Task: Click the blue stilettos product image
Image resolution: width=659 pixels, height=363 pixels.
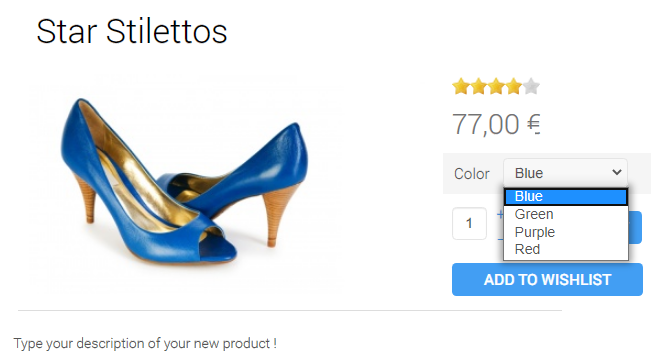Action: [x=184, y=181]
